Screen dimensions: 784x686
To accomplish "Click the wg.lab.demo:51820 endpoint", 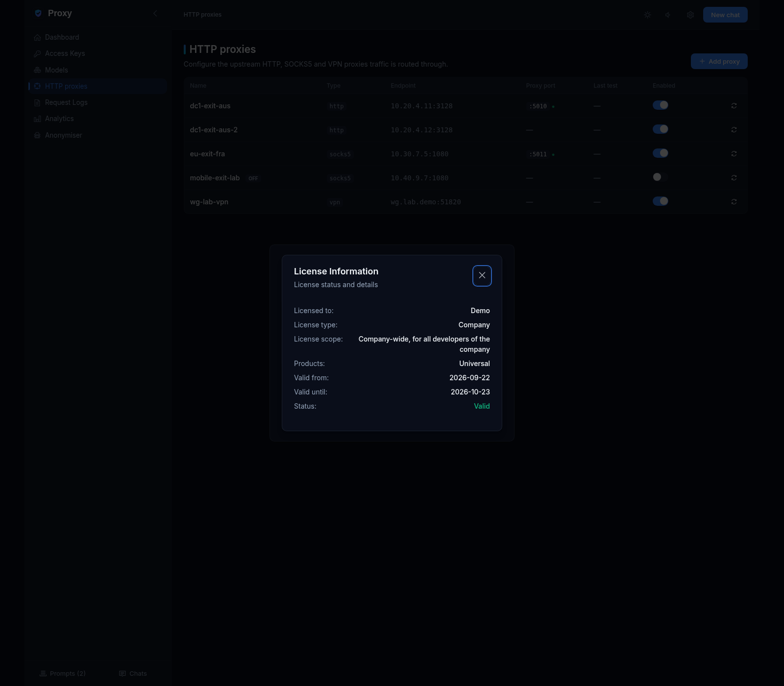I will click(425, 202).
